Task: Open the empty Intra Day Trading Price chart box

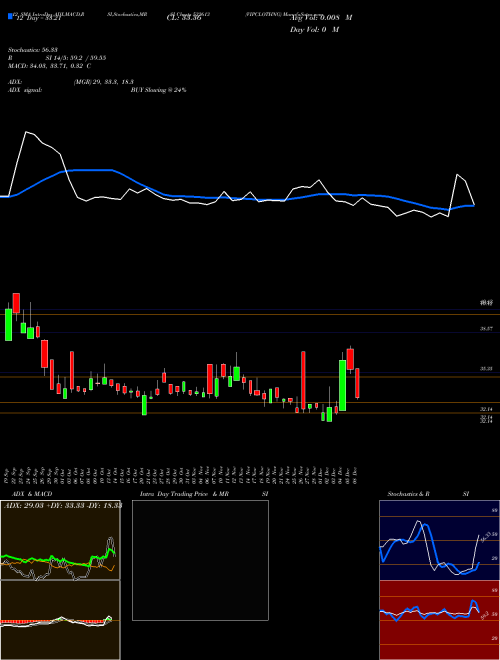Action: pyautogui.click(x=200, y=560)
